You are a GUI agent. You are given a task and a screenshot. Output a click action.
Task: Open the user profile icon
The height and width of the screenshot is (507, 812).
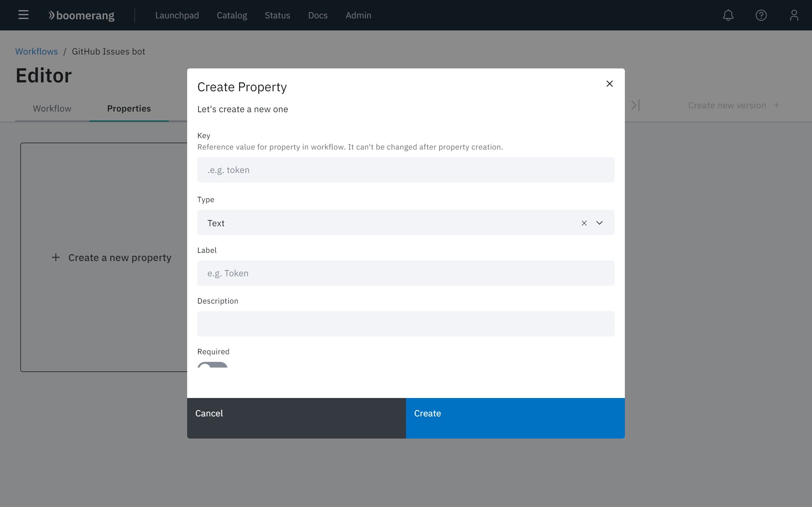coord(794,15)
